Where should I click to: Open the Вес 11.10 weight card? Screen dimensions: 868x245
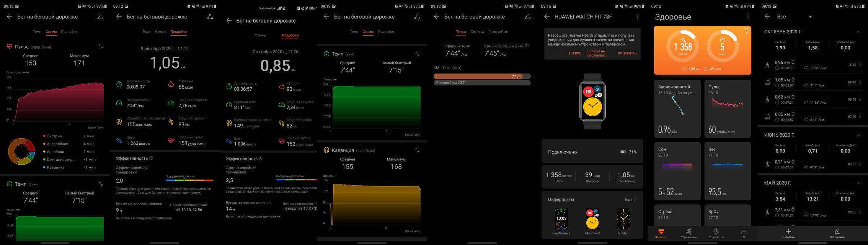click(x=728, y=171)
